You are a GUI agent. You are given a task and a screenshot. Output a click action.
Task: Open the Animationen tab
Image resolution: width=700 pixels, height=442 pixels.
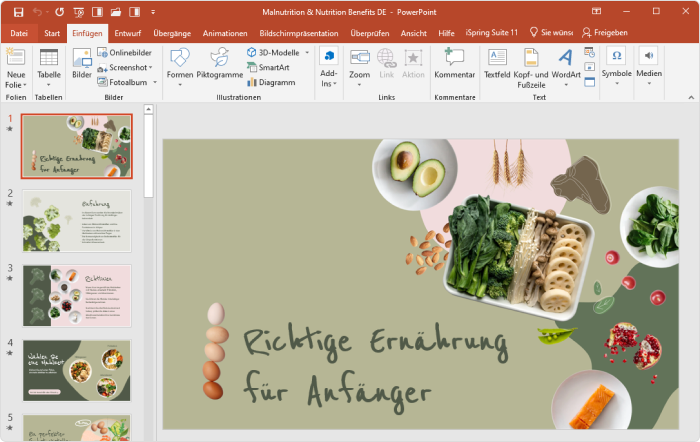click(x=225, y=33)
